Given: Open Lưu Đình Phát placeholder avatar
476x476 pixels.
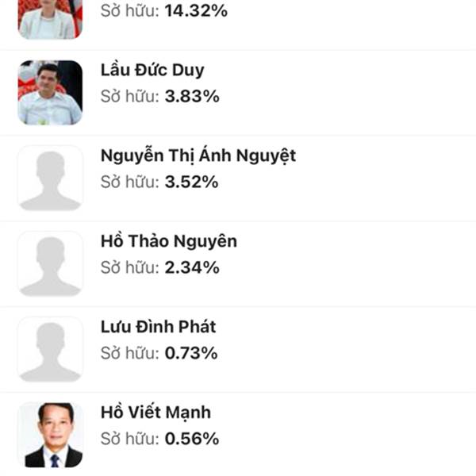Looking at the screenshot, I should click(50, 349).
